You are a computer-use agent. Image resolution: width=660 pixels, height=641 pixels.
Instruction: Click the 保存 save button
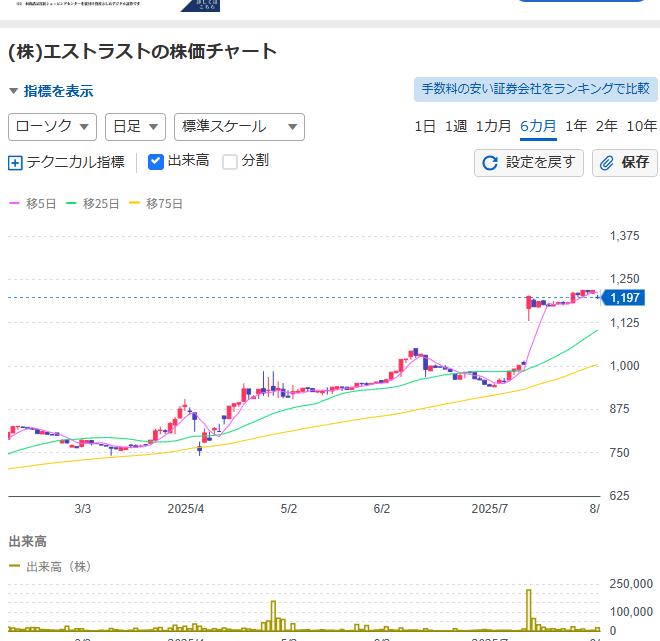click(625, 163)
